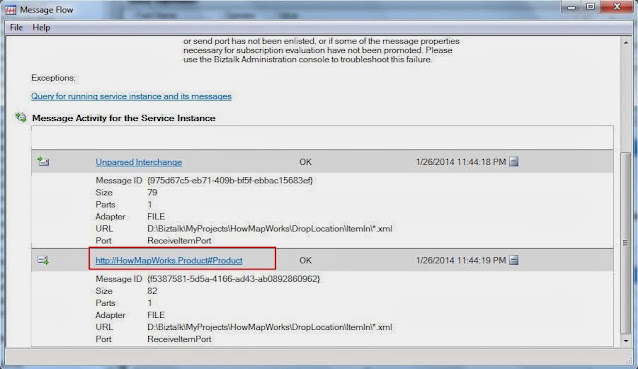Click the scrollbar up arrow
638x369 pixels.
point(626,42)
